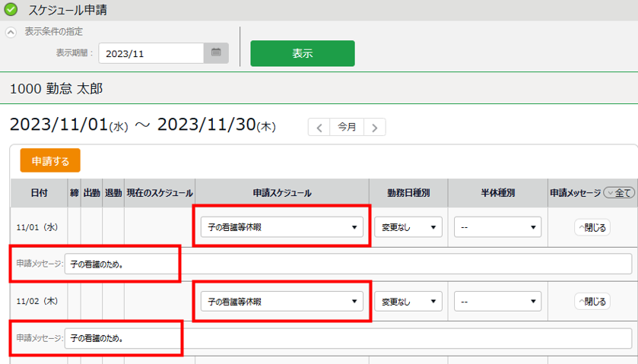Click the green checkmark icon beside スケジュール申請
The height and width of the screenshot is (364, 638).
coord(11,10)
